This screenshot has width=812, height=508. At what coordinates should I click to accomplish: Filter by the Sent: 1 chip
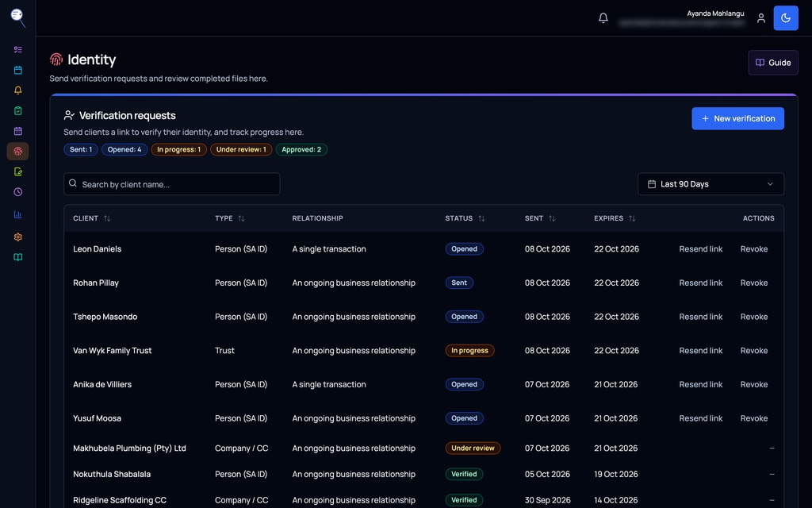pyautogui.click(x=81, y=149)
